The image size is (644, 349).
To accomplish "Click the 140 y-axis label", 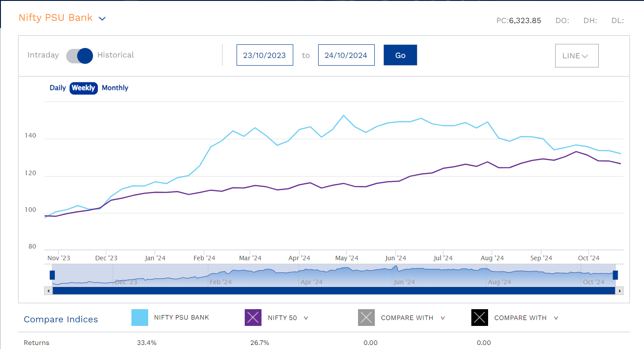I will [30, 136].
